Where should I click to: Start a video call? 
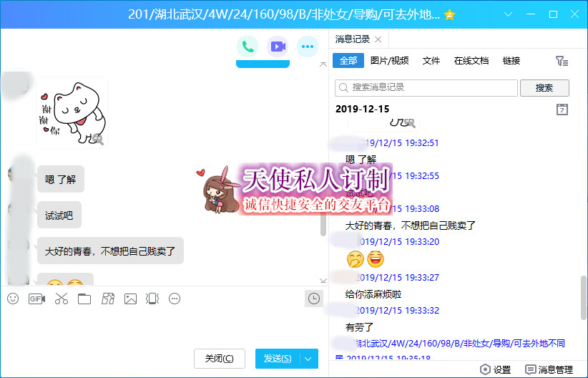click(x=278, y=47)
